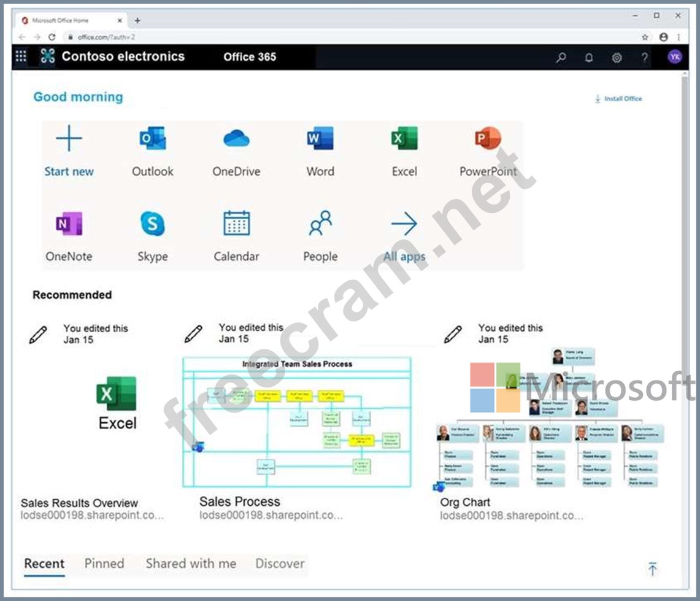Launch OneDrive

(236, 152)
